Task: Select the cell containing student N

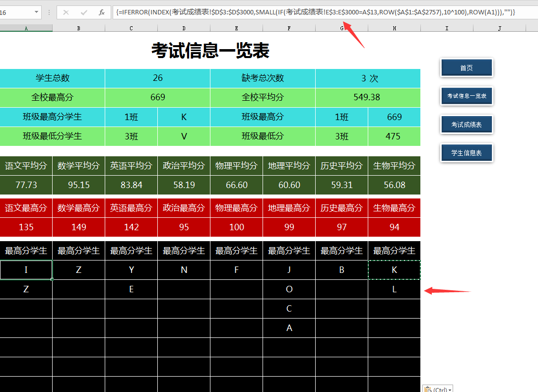Action: pos(184,270)
